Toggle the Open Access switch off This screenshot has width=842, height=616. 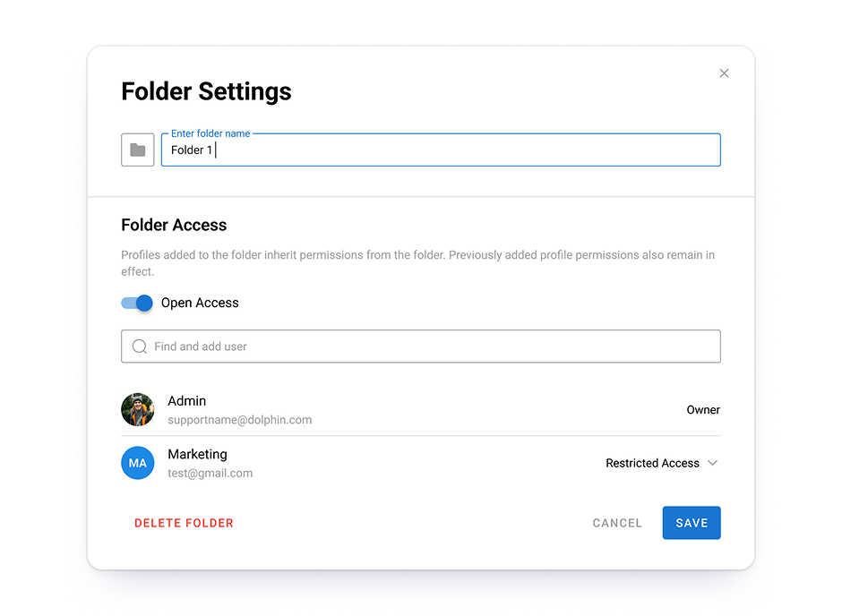(137, 303)
